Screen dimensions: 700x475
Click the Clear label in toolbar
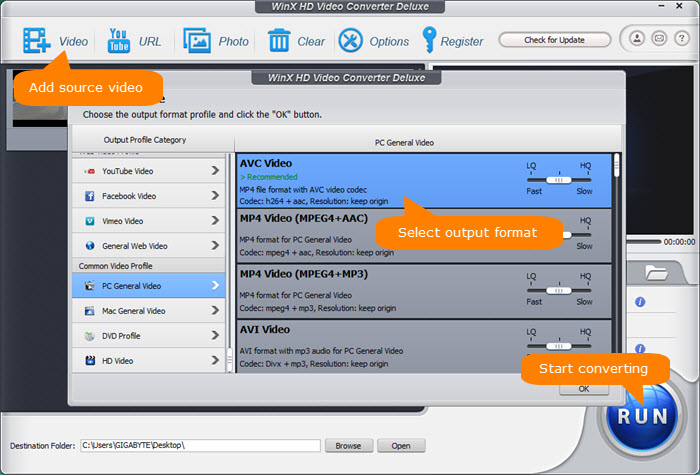(311, 42)
